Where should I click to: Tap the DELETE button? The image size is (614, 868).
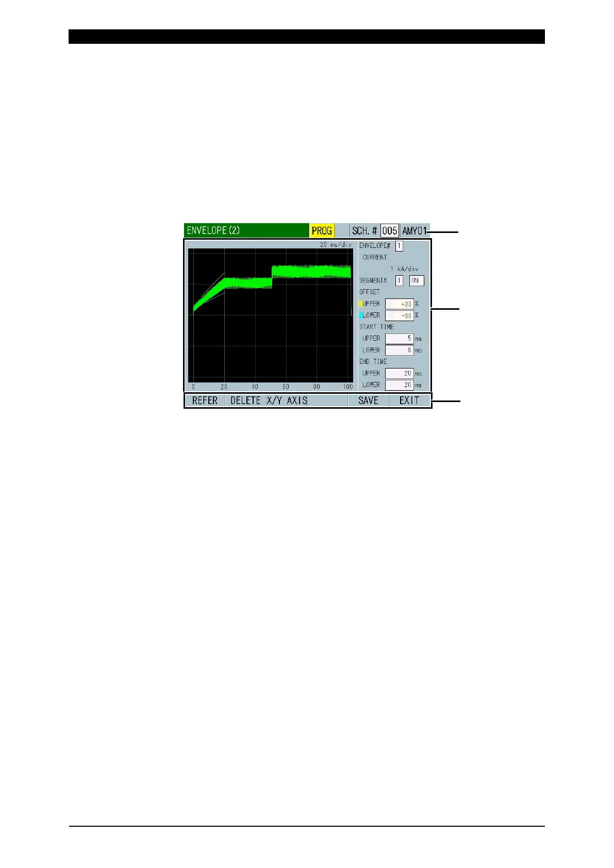coord(245,400)
